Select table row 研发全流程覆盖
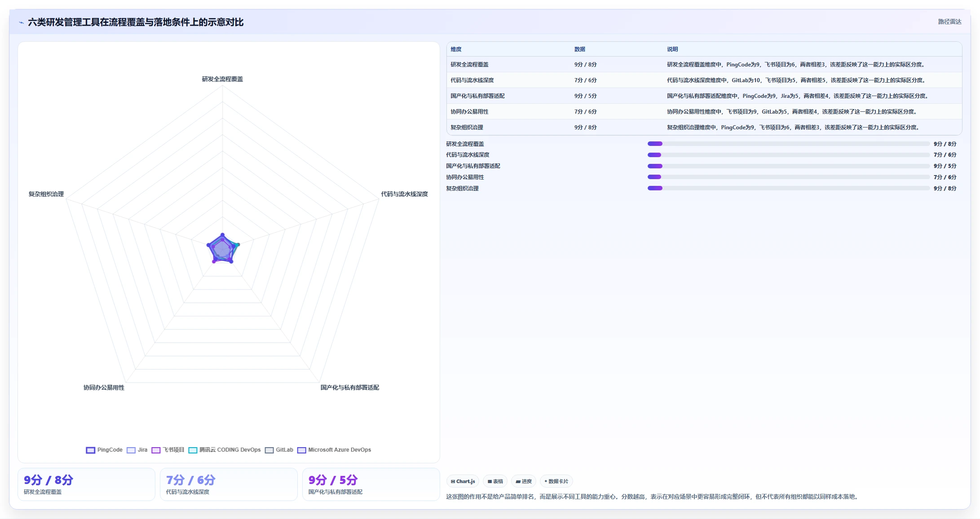The width and height of the screenshot is (980, 519). click(x=704, y=65)
